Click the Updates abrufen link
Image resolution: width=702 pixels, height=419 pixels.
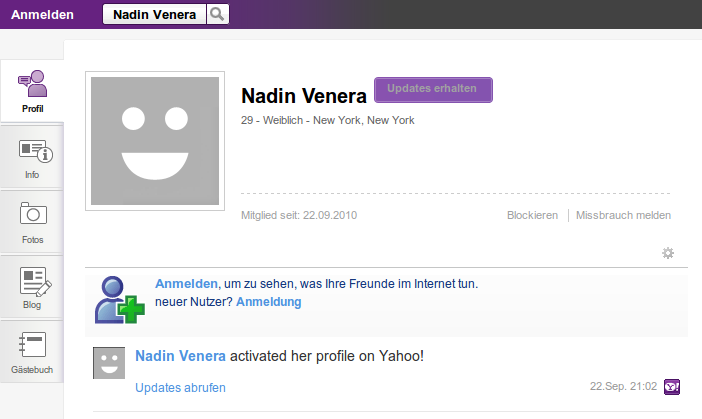click(180, 388)
